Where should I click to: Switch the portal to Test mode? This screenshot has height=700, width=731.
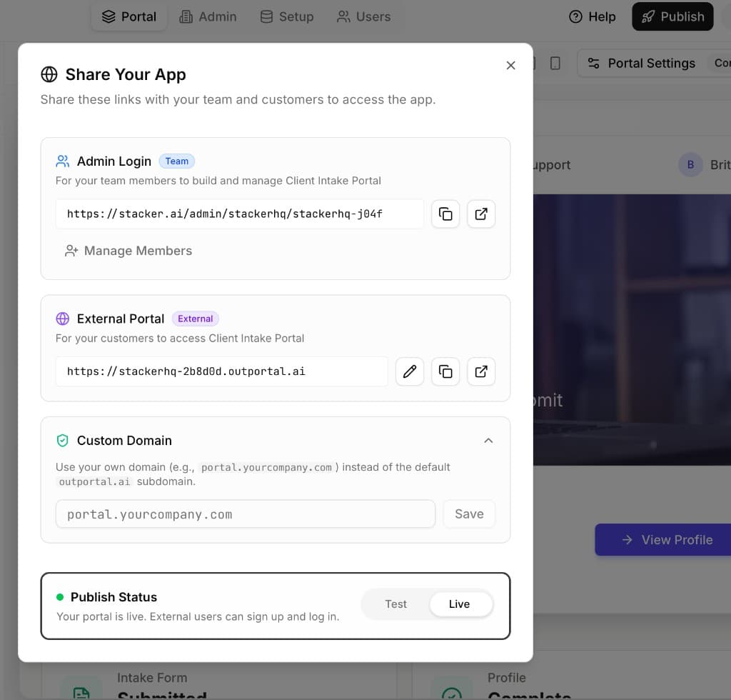tap(395, 604)
